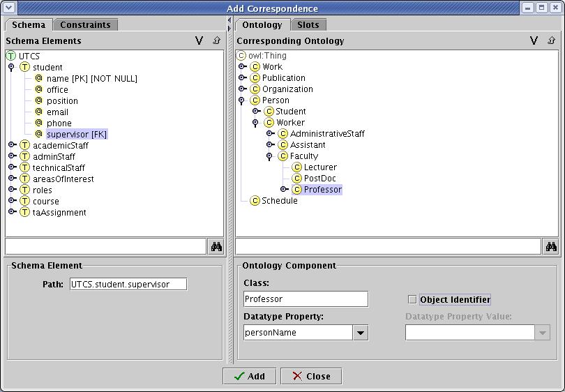This screenshot has height=392, width=565.
Task: Click the T icon next to student
Action: coord(24,67)
